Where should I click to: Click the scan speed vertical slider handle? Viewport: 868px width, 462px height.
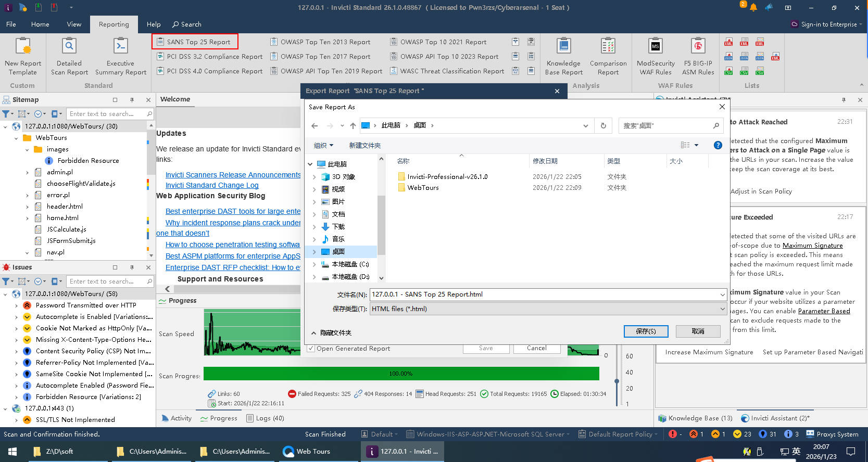(617, 381)
